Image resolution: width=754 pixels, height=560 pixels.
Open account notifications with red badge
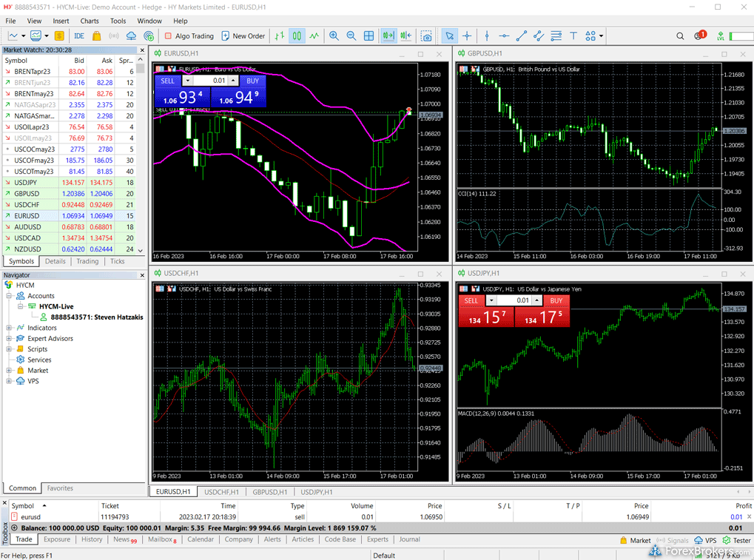coord(700,36)
